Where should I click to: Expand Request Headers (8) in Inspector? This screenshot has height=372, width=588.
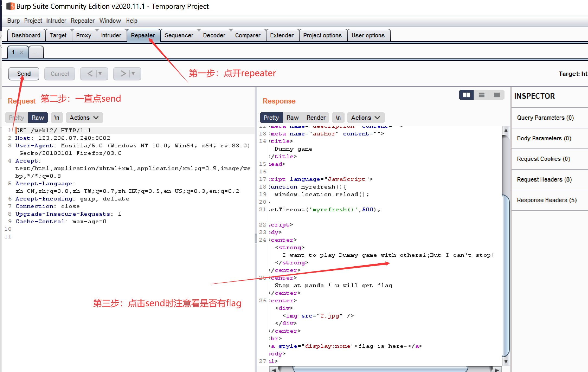tap(544, 179)
